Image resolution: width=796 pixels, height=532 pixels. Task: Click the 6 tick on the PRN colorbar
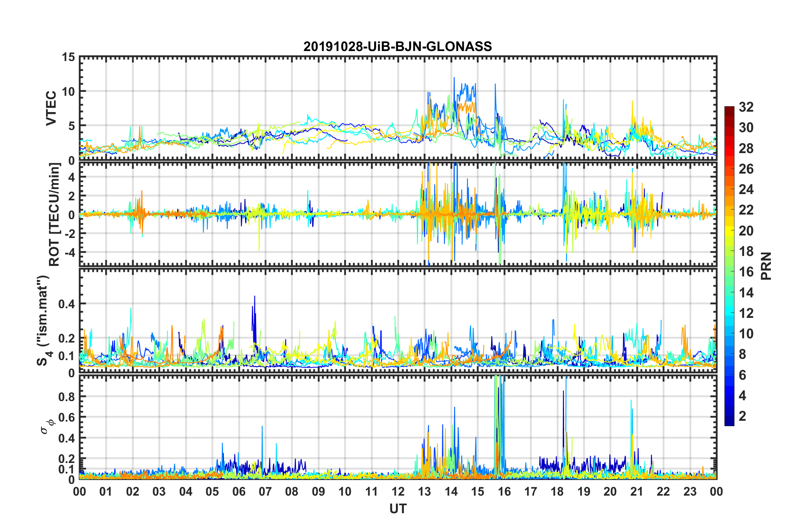tap(742, 375)
